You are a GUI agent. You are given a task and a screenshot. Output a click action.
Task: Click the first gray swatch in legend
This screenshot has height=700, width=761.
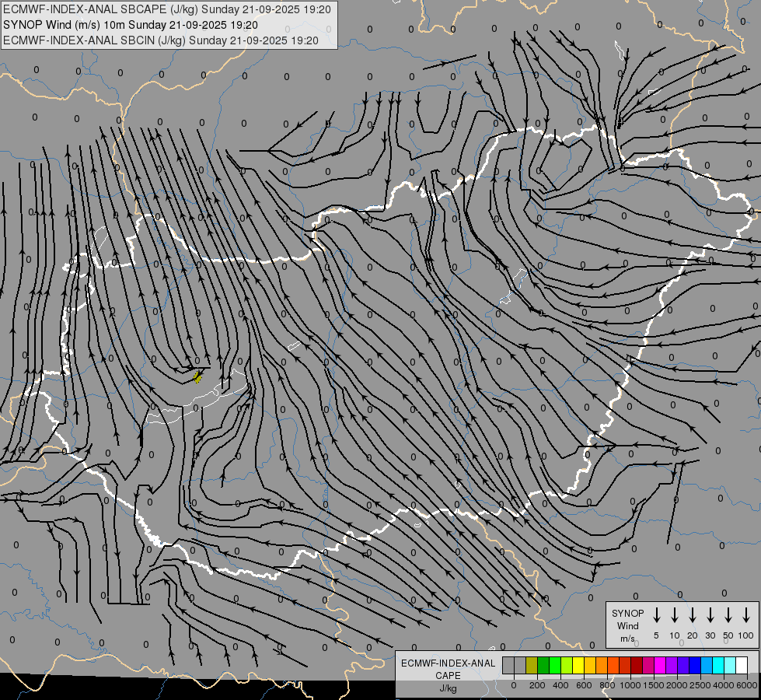pyautogui.click(x=508, y=665)
